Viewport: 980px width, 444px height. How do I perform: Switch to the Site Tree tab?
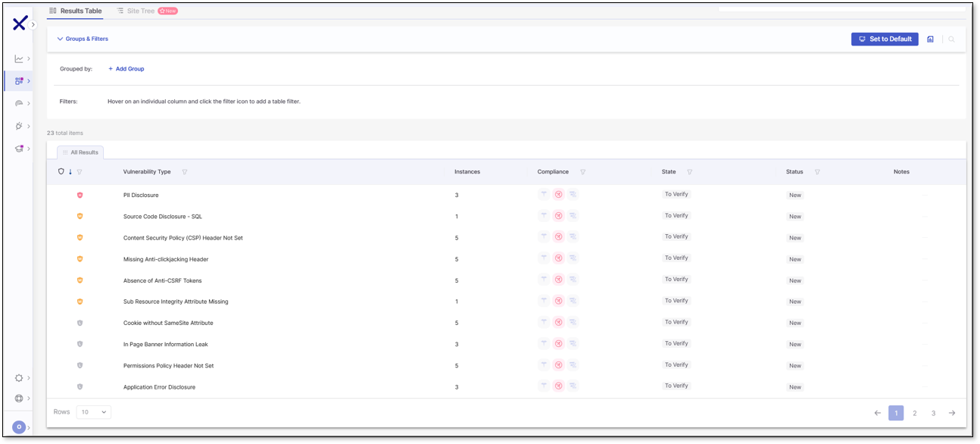tap(140, 11)
